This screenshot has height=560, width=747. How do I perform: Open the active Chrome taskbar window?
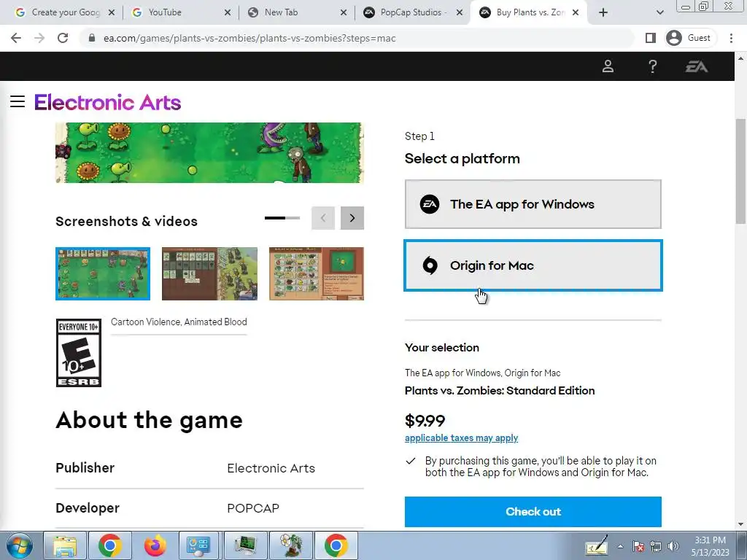coord(336,545)
